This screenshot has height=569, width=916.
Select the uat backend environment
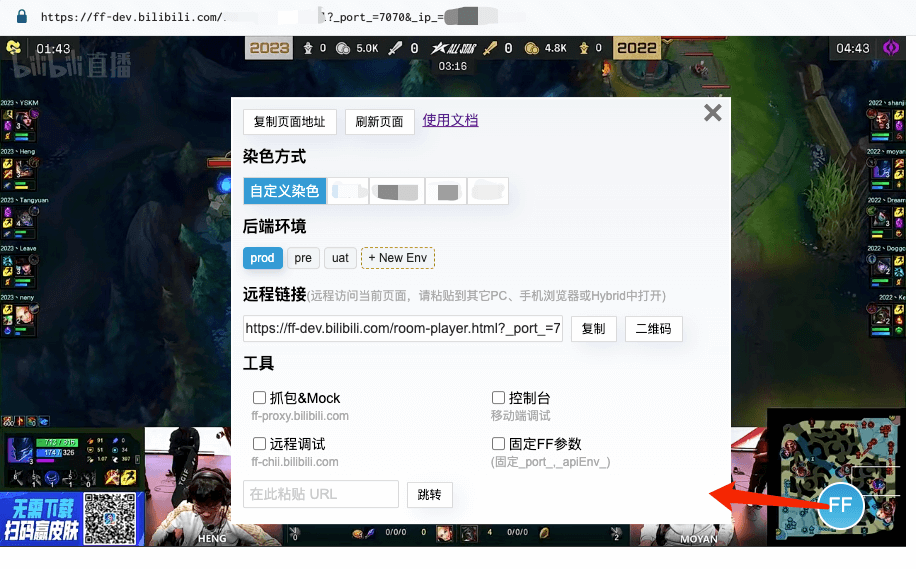(340, 258)
